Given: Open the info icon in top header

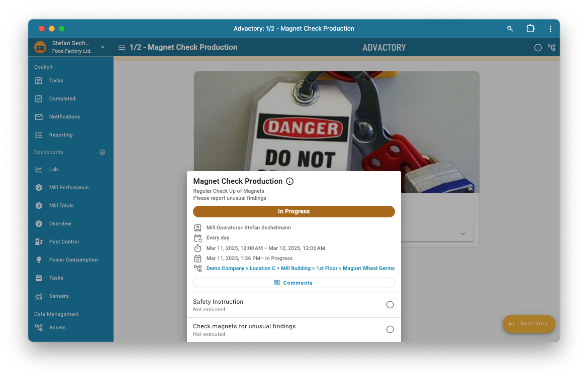Looking at the screenshot, I should click(x=538, y=48).
